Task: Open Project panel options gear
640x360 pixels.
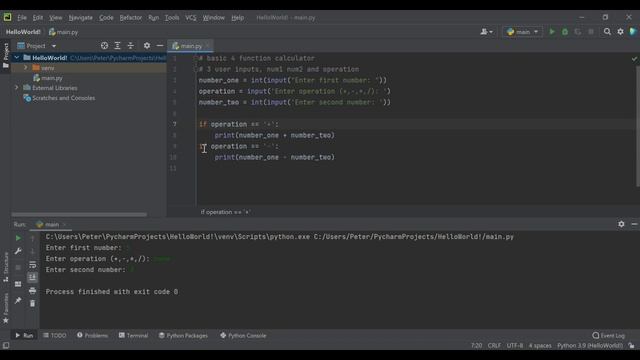Action: tap(147, 46)
